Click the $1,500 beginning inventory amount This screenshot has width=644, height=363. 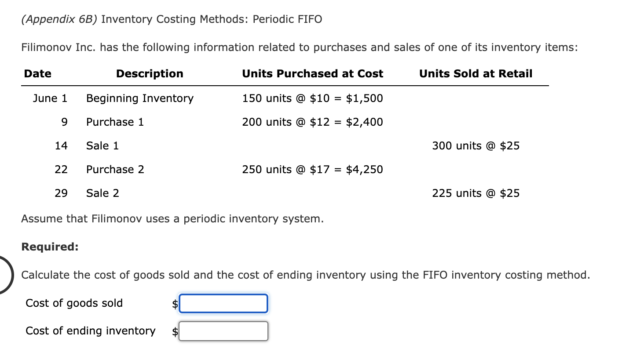364,98
